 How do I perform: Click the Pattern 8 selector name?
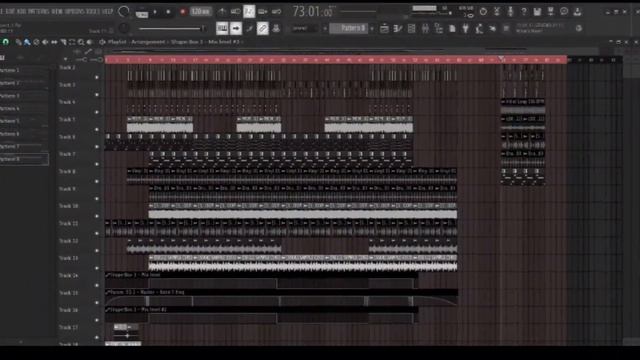pyautogui.click(x=349, y=28)
